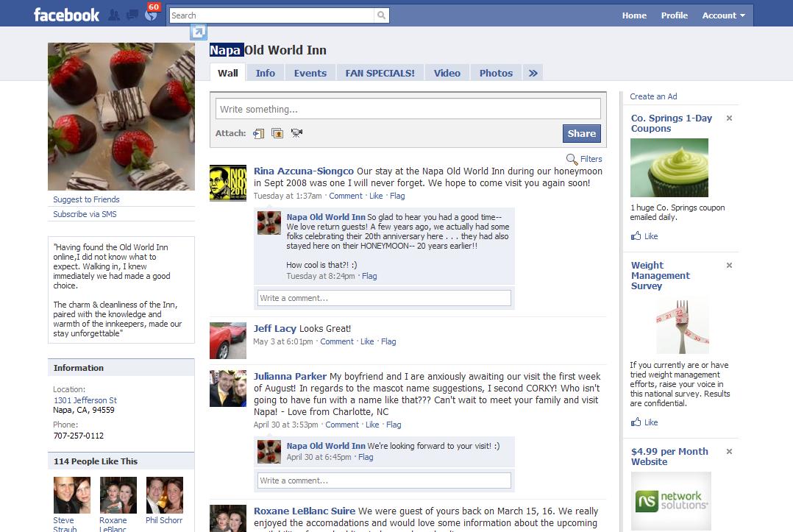Like Rina Azcuna-Siongco's post

click(x=376, y=196)
